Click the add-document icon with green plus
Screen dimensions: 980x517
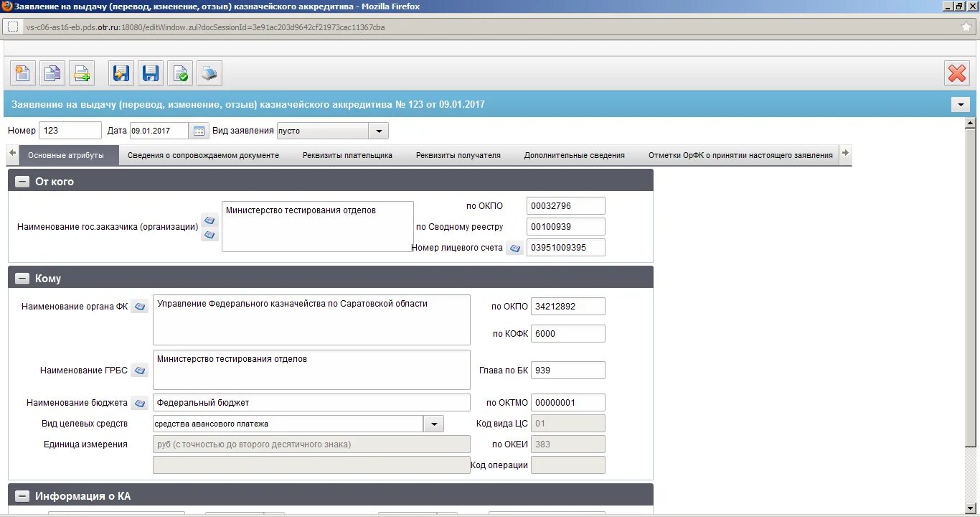tap(82, 73)
